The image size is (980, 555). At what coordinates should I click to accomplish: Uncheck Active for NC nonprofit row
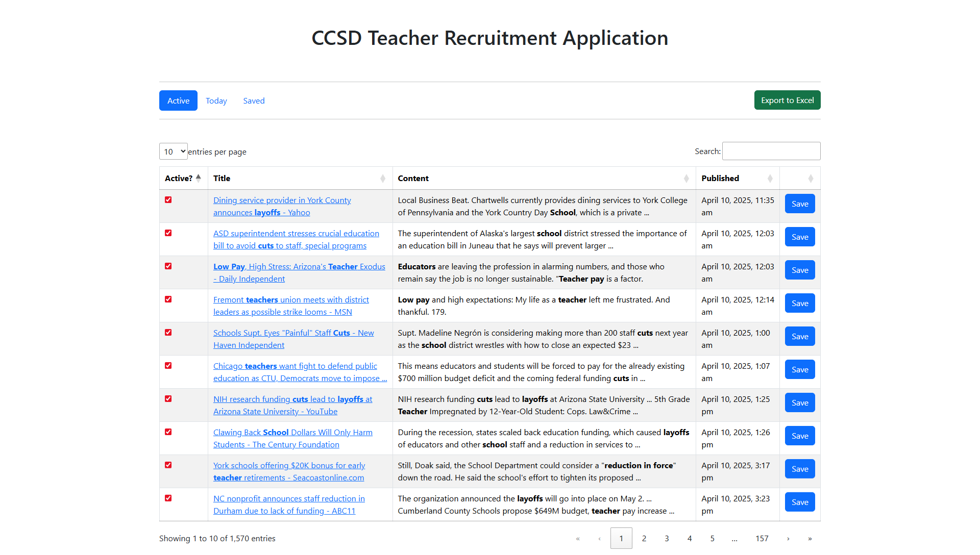pyautogui.click(x=168, y=498)
